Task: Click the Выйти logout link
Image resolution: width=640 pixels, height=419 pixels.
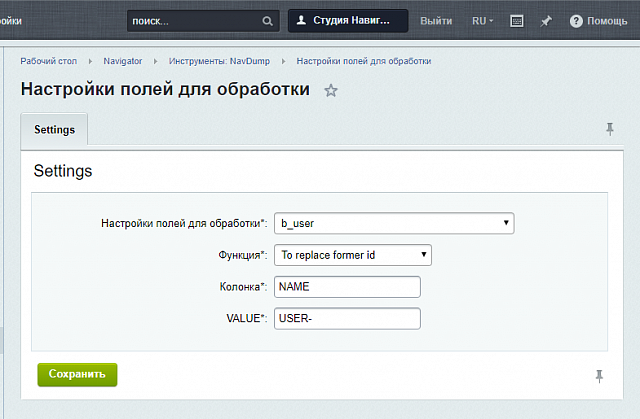Action: [436, 21]
